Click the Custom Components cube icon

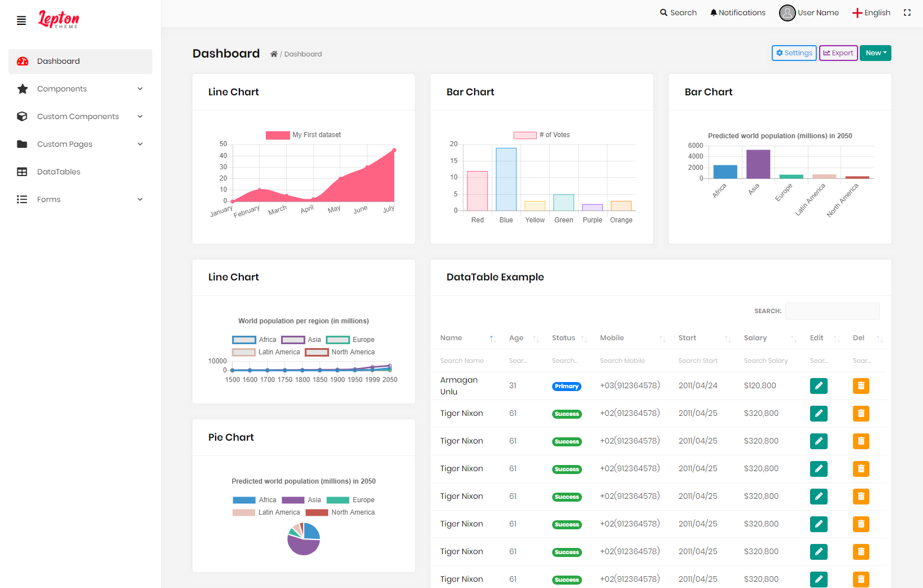pyautogui.click(x=23, y=116)
